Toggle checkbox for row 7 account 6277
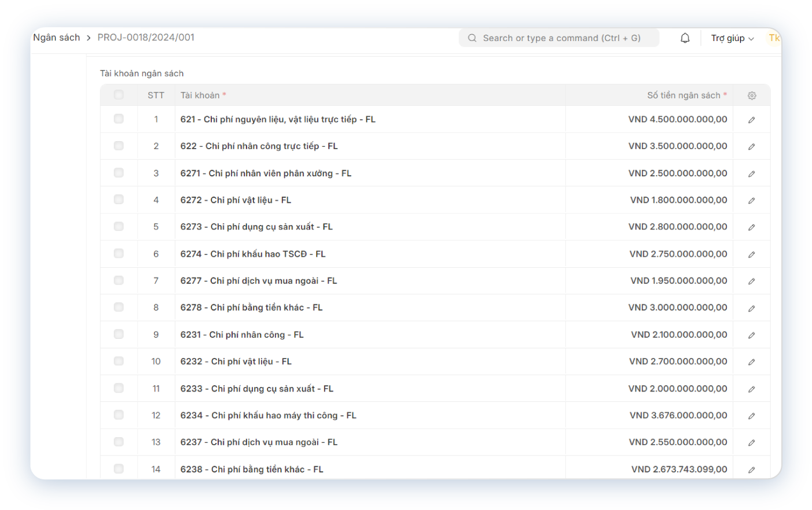 click(119, 280)
